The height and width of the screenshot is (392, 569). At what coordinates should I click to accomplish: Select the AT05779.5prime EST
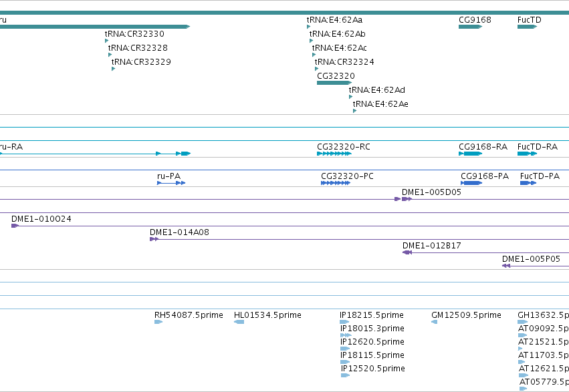click(x=523, y=389)
